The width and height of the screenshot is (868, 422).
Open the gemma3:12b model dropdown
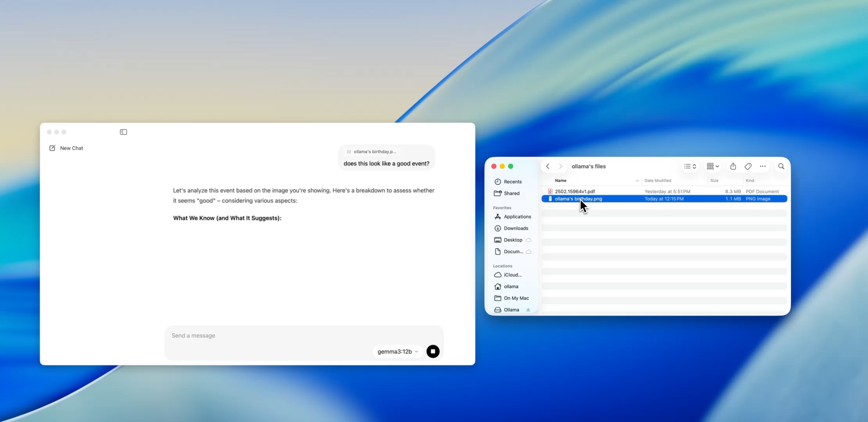click(x=398, y=351)
